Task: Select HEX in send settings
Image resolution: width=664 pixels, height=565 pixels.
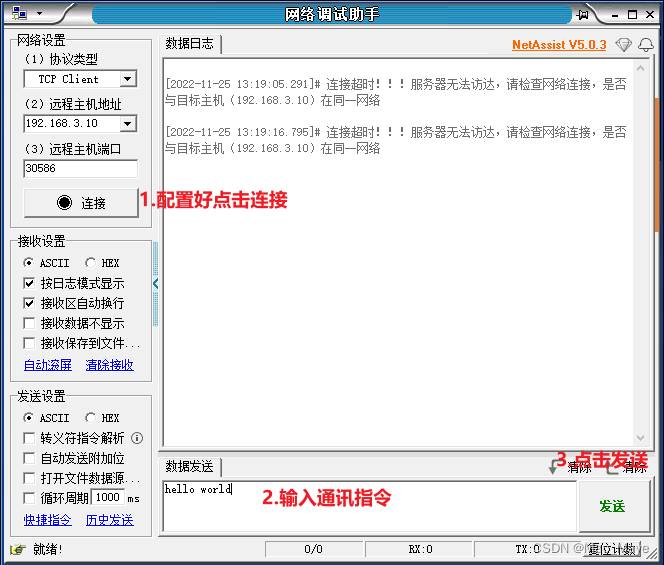Action: 102,418
